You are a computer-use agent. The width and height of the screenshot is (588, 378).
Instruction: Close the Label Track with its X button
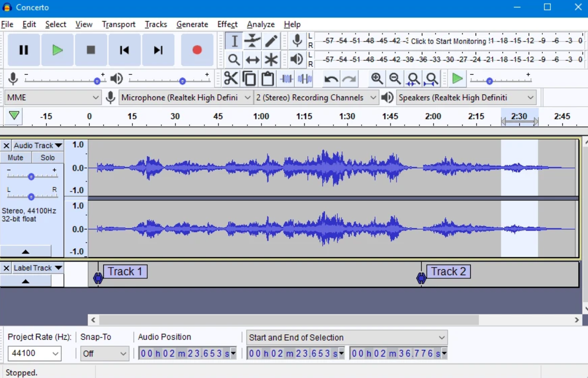pyautogui.click(x=6, y=268)
